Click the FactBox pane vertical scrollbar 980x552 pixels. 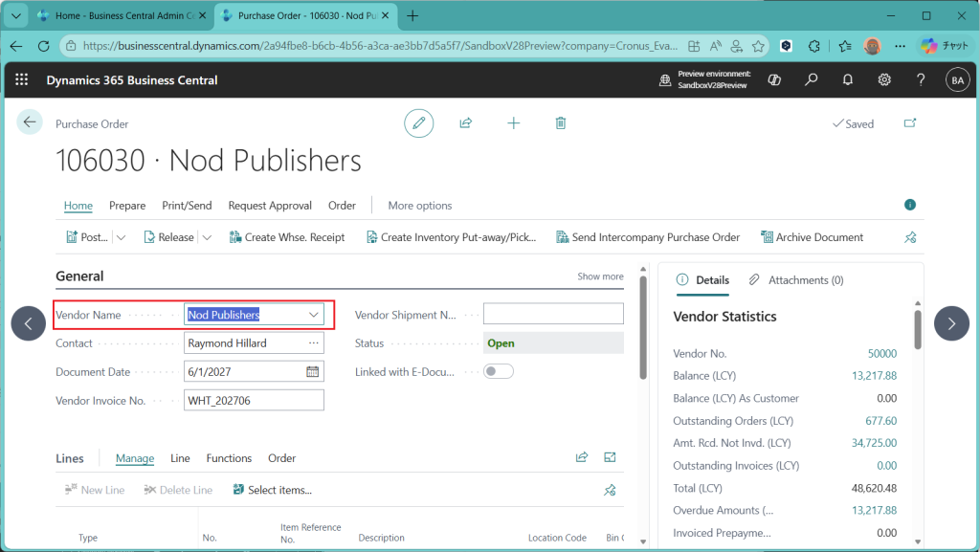point(918,330)
